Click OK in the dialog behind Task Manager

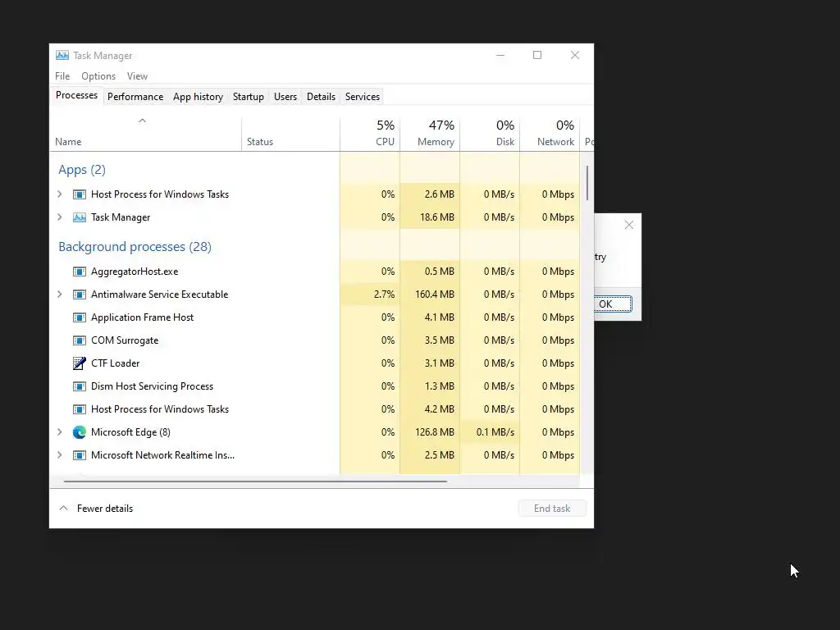[x=612, y=304]
